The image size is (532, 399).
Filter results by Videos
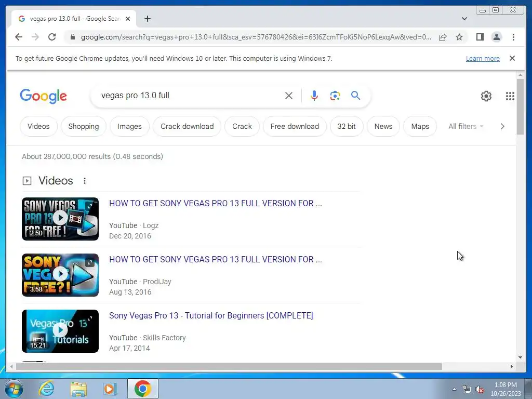pyautogui.click(x=38, y=126)
